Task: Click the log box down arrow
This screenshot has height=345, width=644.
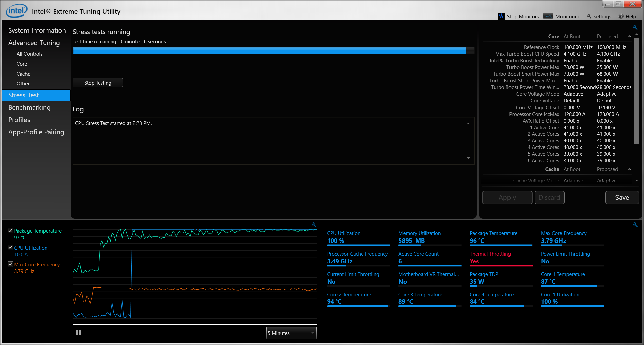Action: pyautogui.click(x=468, y=158)
